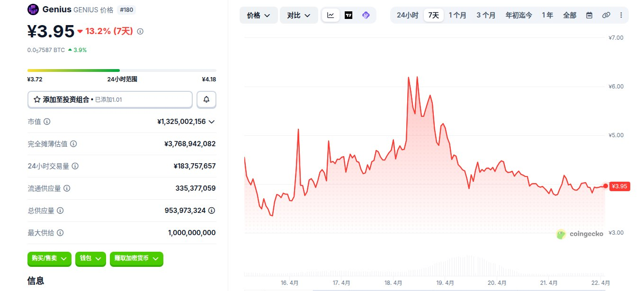Select 全部 time range
The height and width of the screenshot is (291, 644).
tap(570, 15)
